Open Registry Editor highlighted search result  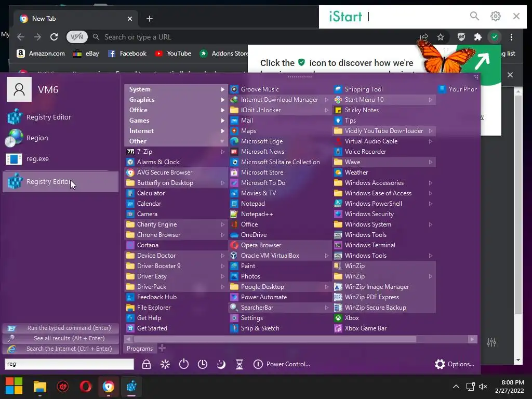[60, 182]
